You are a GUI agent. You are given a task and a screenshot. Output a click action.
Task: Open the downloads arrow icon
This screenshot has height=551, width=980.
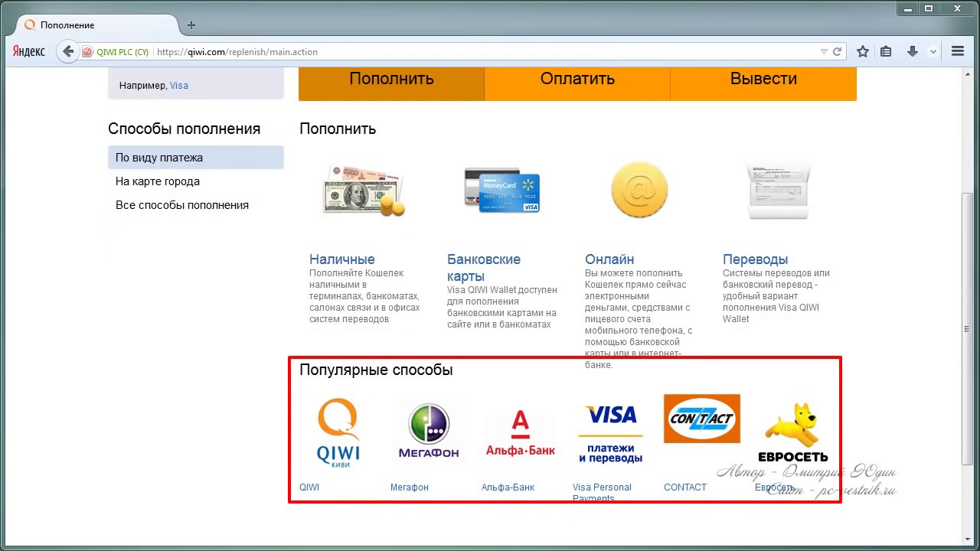(913, 52)
